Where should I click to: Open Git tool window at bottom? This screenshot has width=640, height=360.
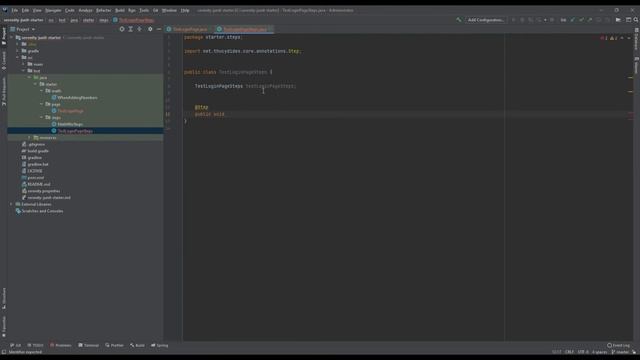(x=16, y=345)
